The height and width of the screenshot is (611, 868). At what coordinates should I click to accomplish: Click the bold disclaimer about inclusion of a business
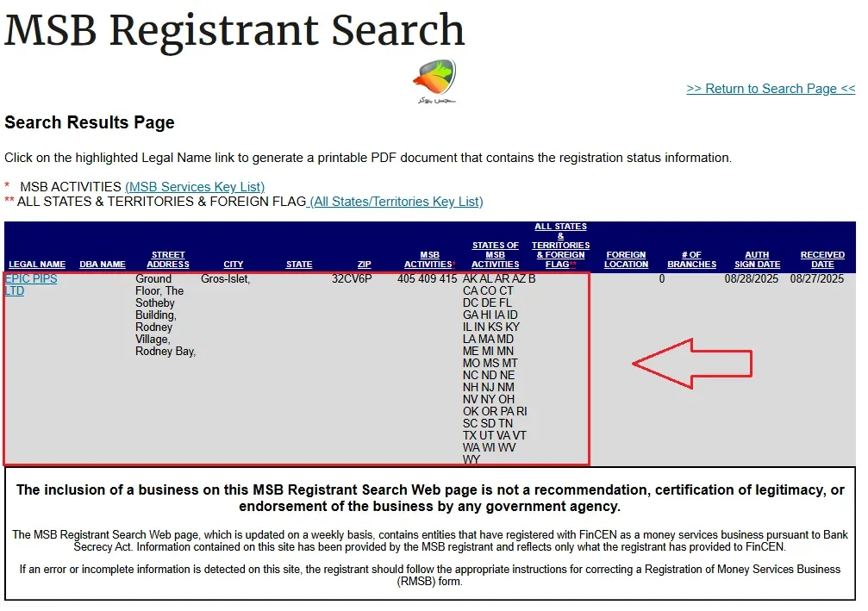430,498
